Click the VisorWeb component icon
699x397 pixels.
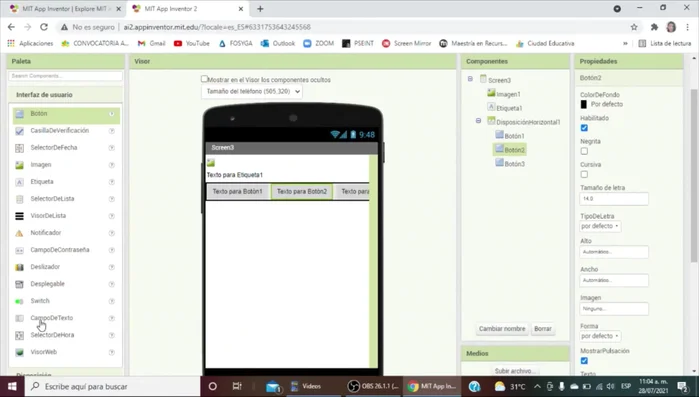(20, 352)
